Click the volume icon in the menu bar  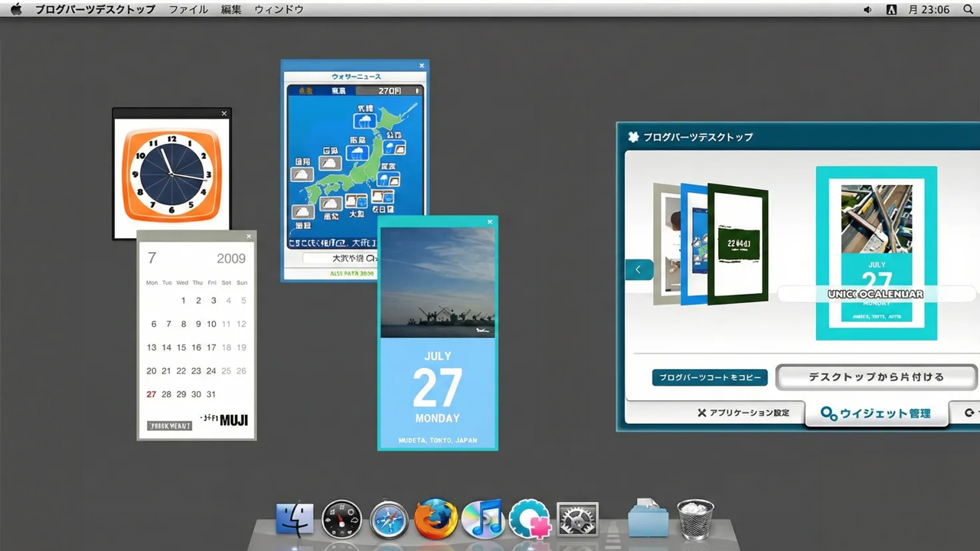[x=867, y=9]
